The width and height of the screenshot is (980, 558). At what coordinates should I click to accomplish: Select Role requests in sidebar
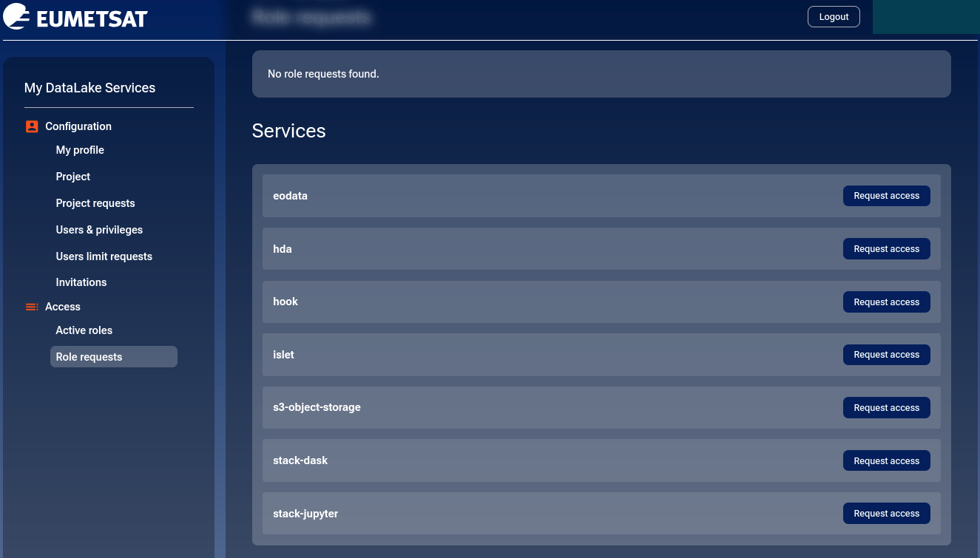pyautogui.click(x=114, y=357)
